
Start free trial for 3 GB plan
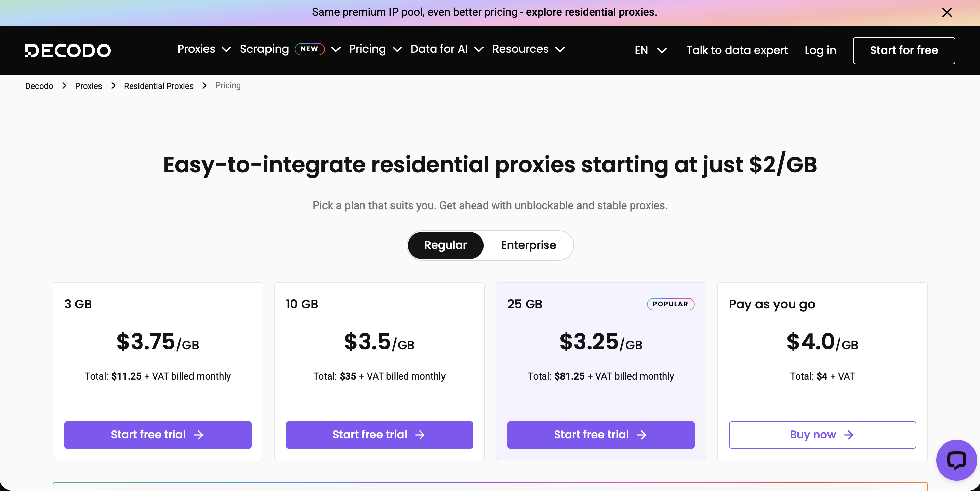158,435
